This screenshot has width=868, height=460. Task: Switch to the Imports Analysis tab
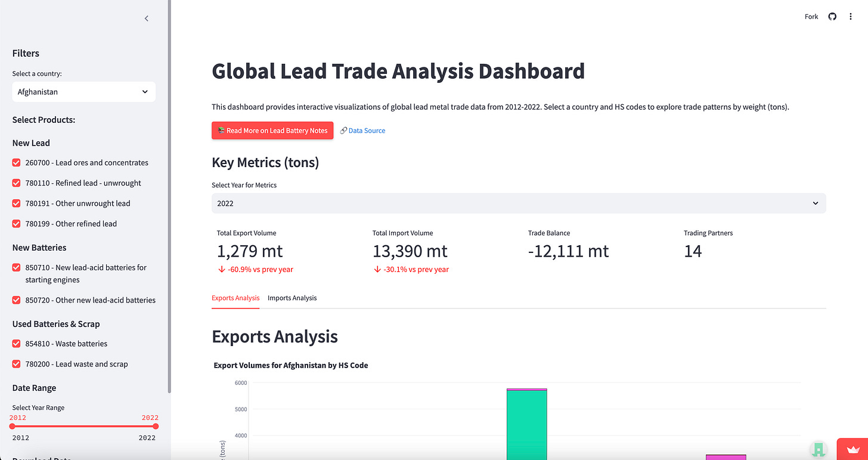point(292,298)
